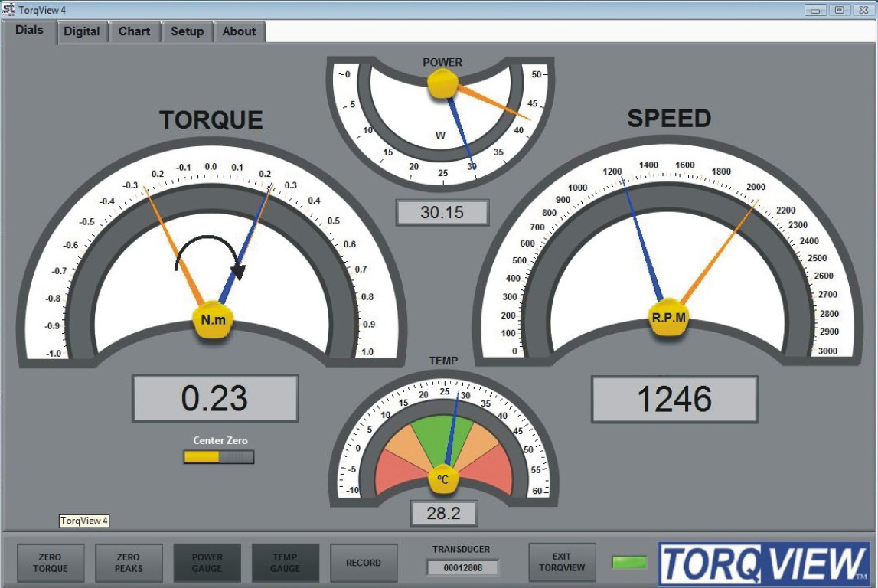
Task: Toggle the Center Zero switch
Action: [218, 457]
